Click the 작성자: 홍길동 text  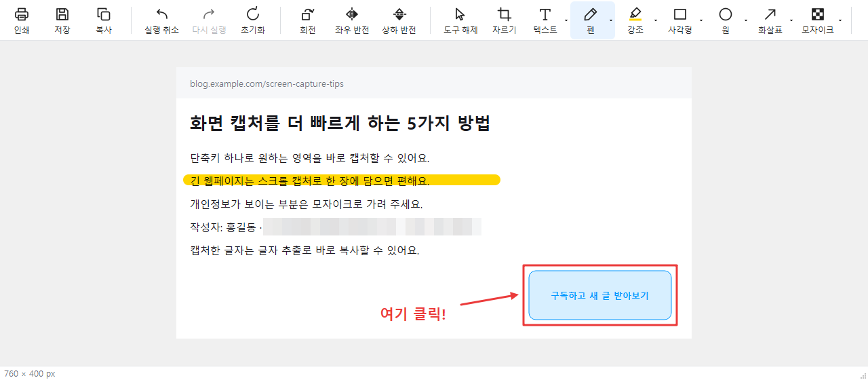point(224,227)
